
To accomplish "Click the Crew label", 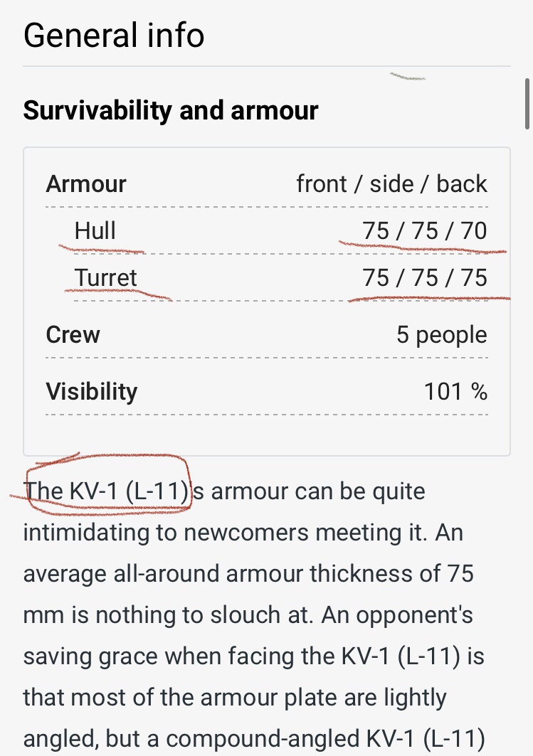I will (73, 334).
